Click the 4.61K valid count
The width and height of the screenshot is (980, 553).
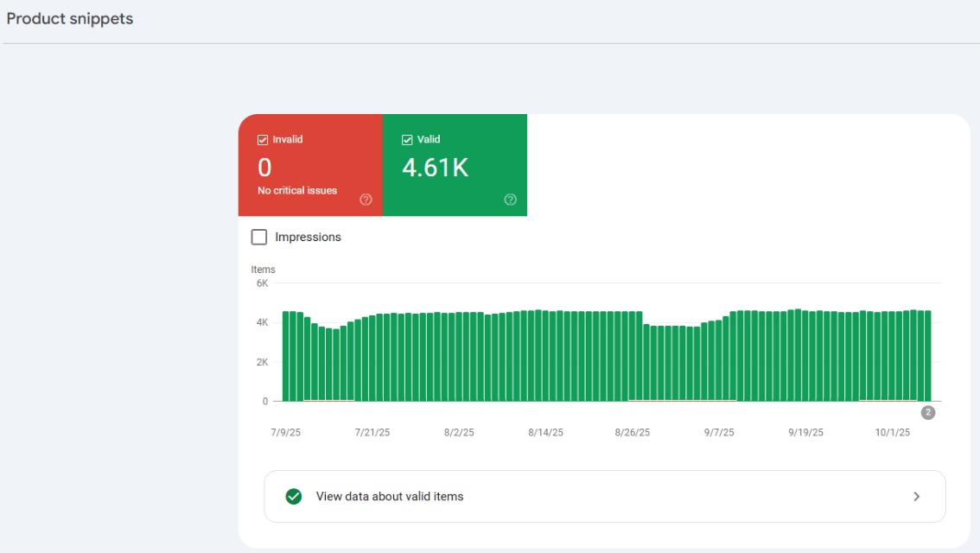click(x=435, y=168)
